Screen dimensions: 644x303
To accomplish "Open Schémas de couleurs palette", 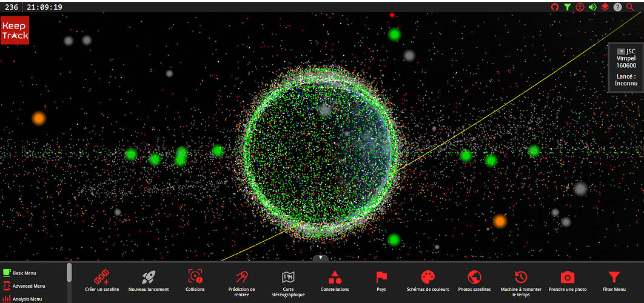I will [428, 281].
